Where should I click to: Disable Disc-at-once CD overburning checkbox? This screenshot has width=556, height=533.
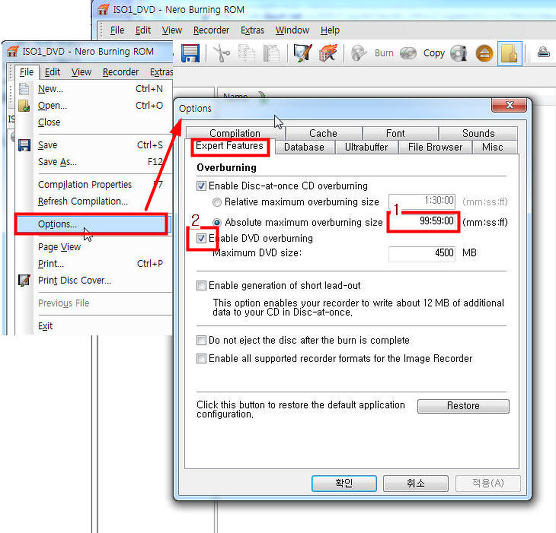(x=201, y=185)
